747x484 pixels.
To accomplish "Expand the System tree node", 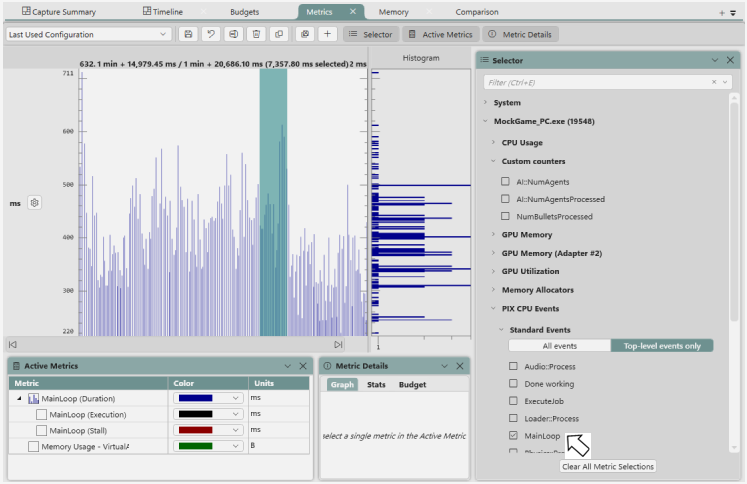I will pyautogui.click(x=485, y=102).
